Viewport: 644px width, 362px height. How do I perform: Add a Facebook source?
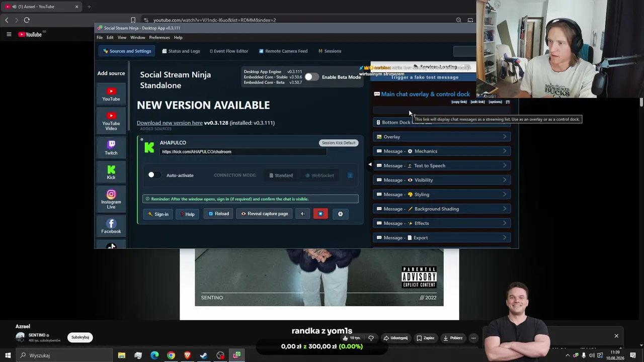[x=111, y=226]
